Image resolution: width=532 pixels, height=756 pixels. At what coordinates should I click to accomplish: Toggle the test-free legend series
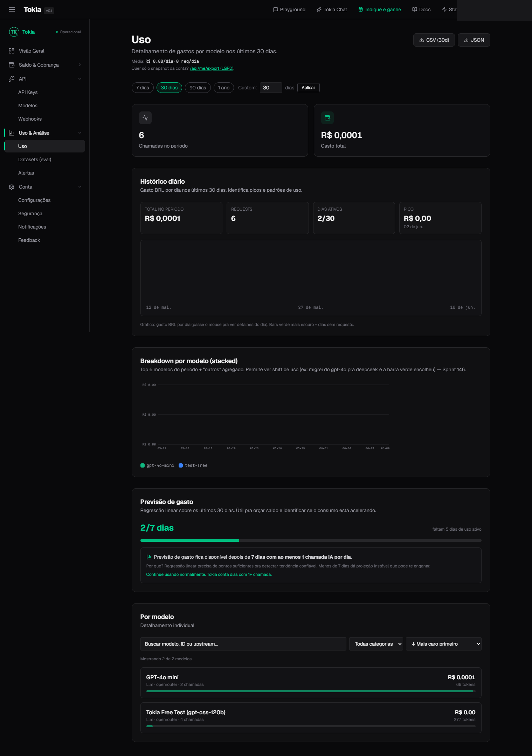click(193, 465)
